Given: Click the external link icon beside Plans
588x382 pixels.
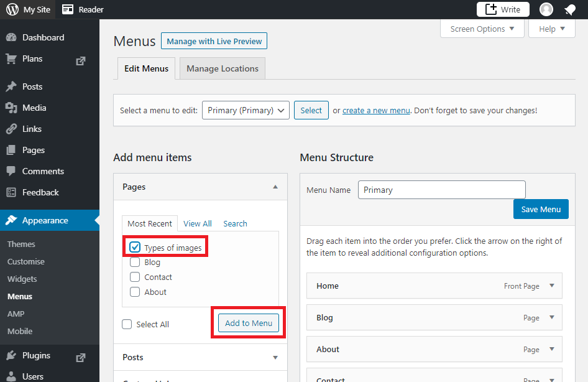Looking at the screenshot, I should coord(81,61).
